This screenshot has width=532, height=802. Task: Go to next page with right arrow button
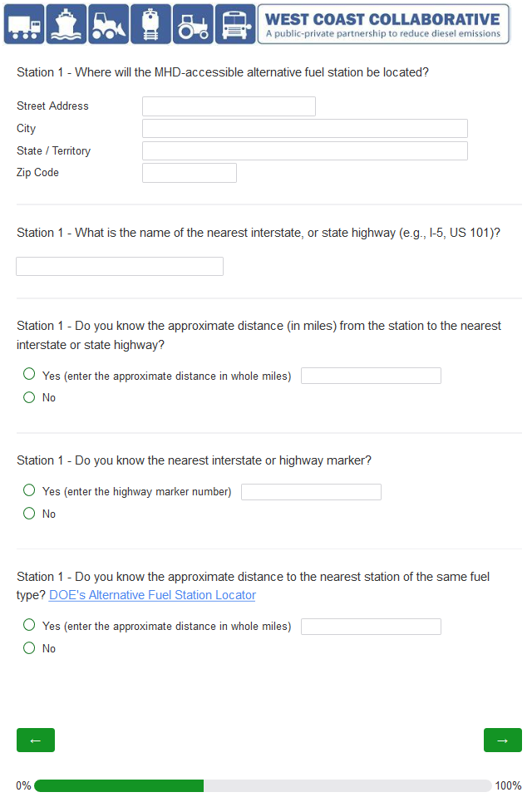coord(502,740)
